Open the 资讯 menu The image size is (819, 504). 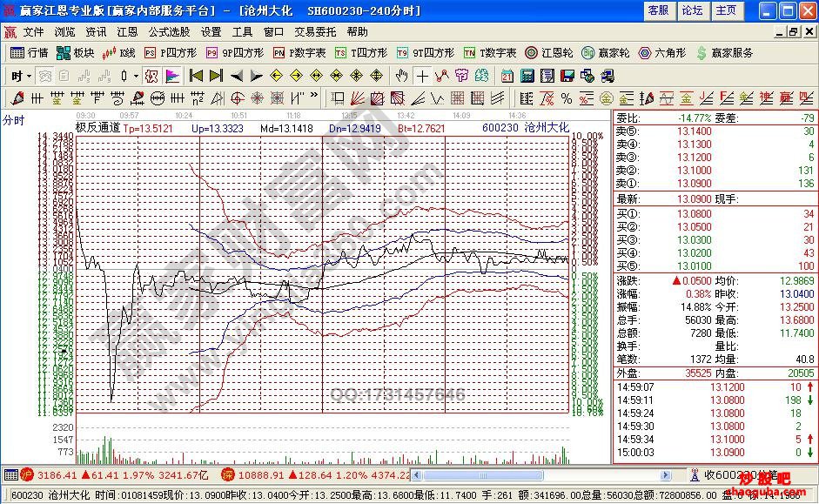pos(96,32)
